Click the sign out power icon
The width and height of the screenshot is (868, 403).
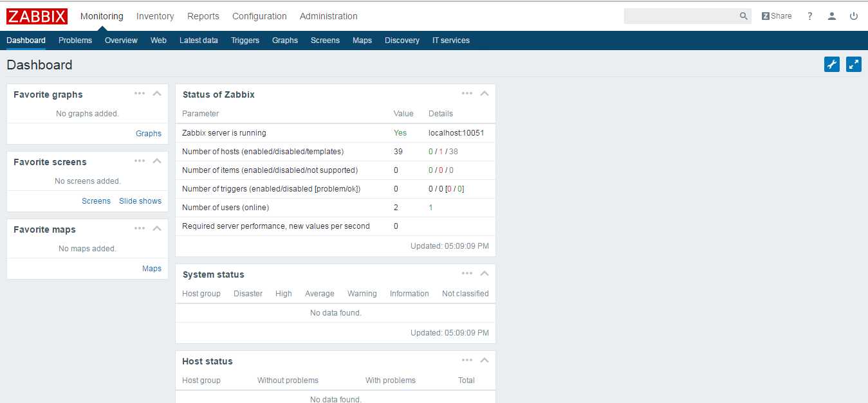point(854,16)
